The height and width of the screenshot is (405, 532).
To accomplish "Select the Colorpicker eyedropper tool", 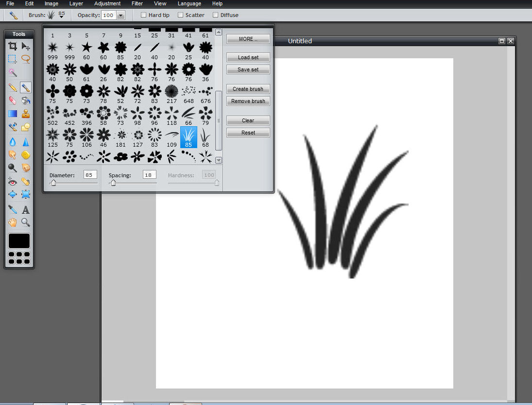I will pos(13,209).
